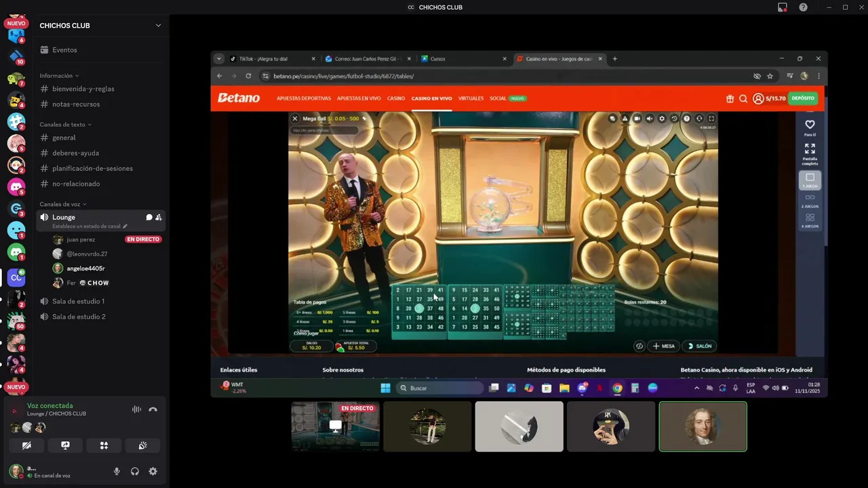Open the bienvenida-y-reglas channel
The height and width of the screenshot is (488, 868).
coord(102,89)
